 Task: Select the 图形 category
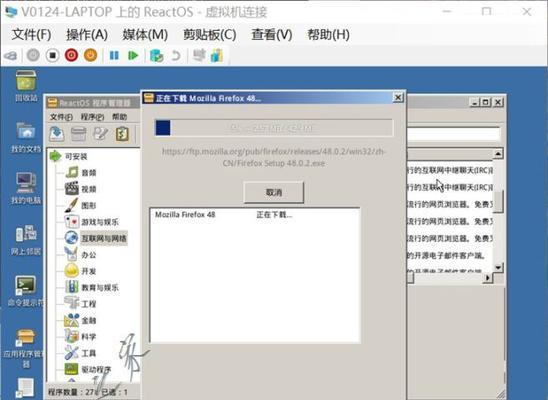click(x=88, y=205)
